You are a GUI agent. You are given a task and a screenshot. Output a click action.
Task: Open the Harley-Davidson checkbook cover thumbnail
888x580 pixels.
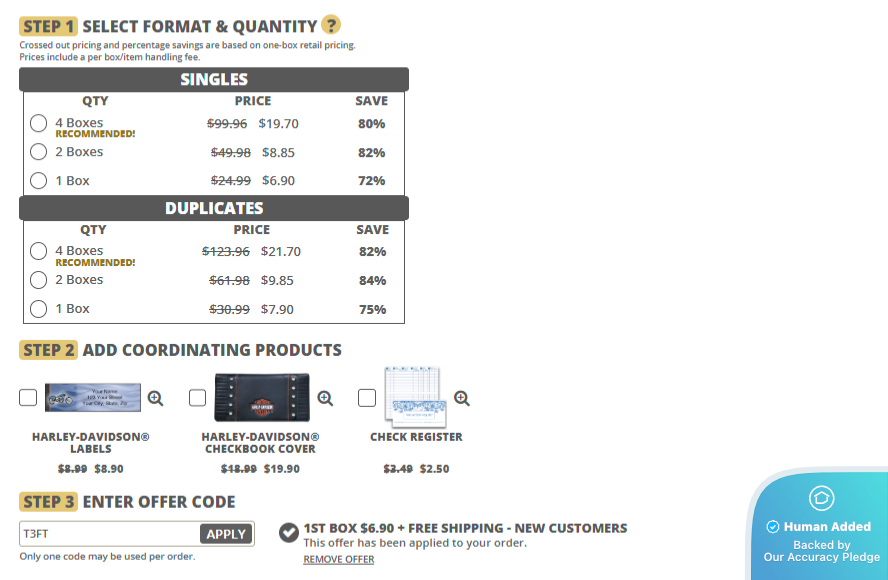[x=262, y=397]
